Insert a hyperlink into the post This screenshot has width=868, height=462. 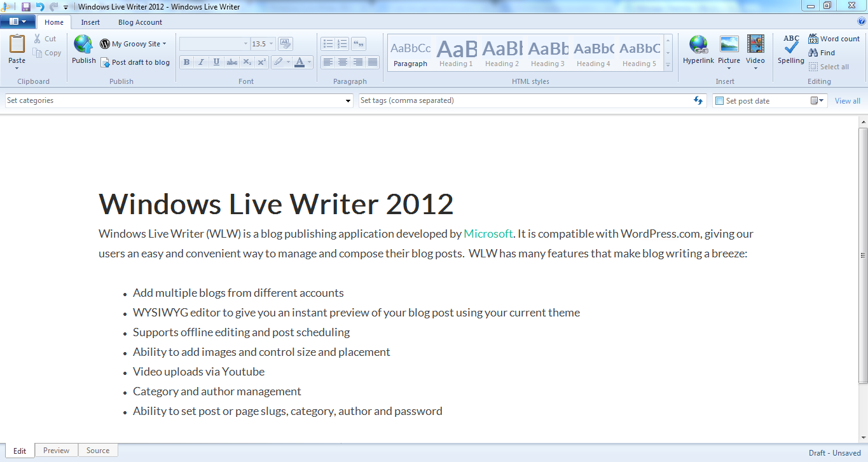pyautogui.click(x=698, y=50)
